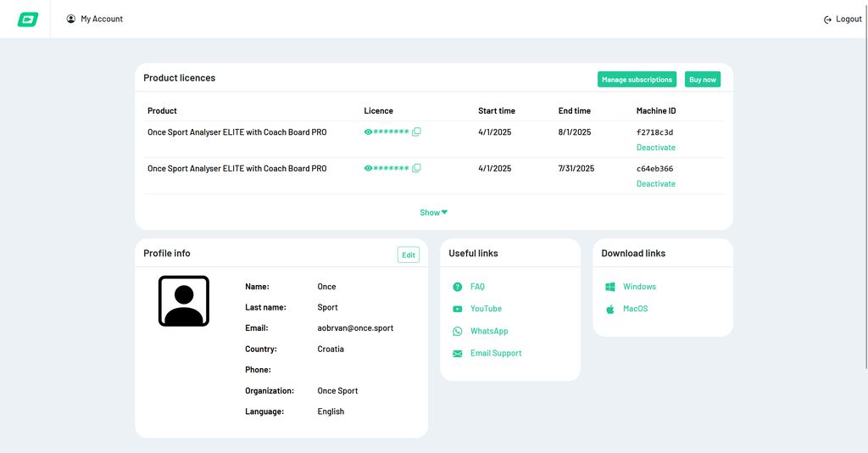868x453 pixels.
Task: Click the Country value Croatia
Action: tap(331, 349)
